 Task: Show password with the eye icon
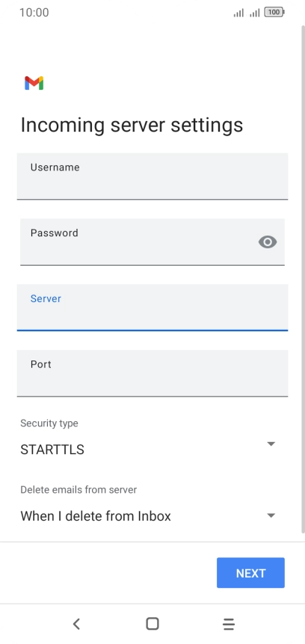coord(268,242)
